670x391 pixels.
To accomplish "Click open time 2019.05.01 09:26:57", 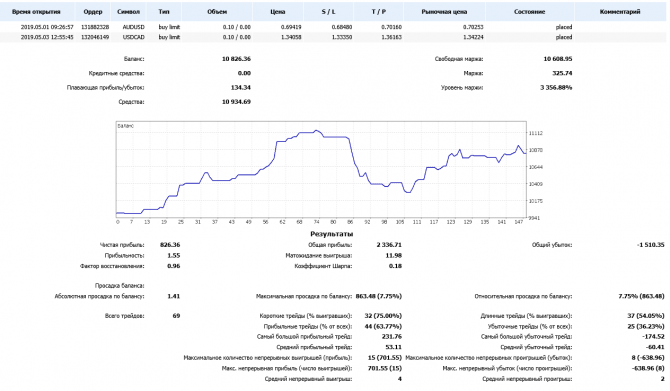I will [x=47, y=27].
